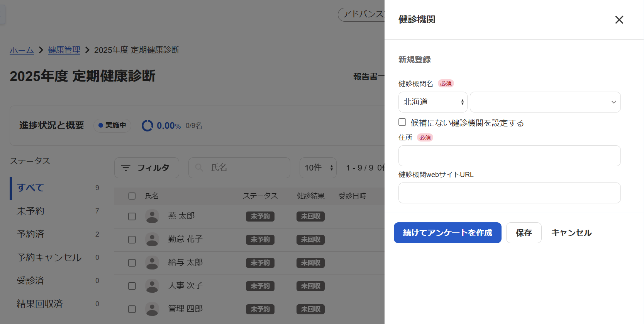
Task: Click the アドバンス plan badge
Action: point(361,14)
